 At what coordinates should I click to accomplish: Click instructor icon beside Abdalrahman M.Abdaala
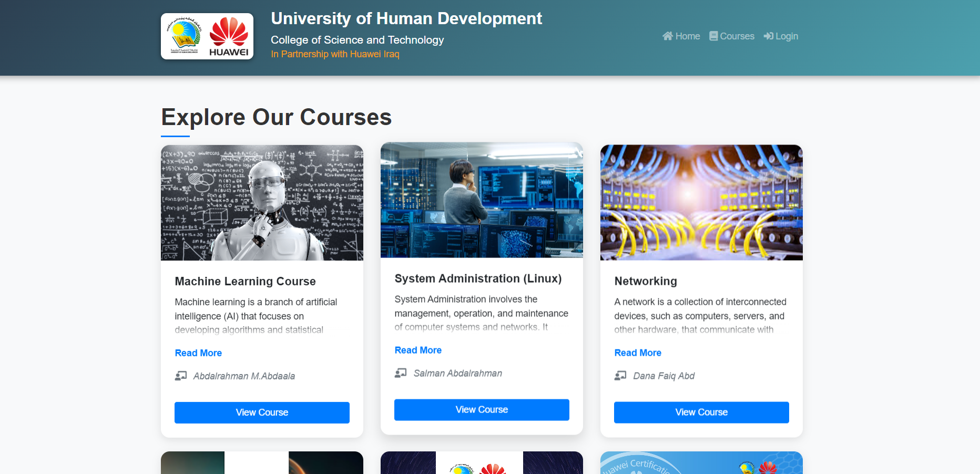point(181,376)
